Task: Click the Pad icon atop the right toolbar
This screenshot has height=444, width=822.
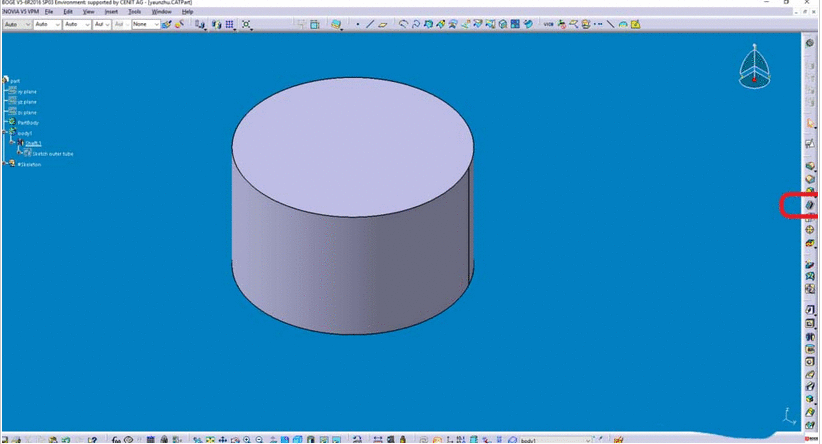Action: 811,44
